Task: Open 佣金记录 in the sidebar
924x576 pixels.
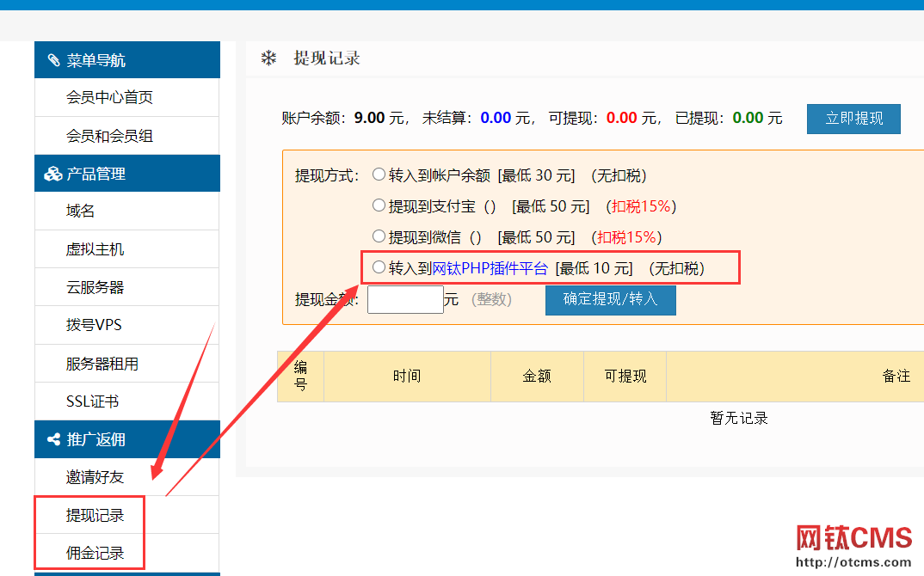Action: pos(95,553)
